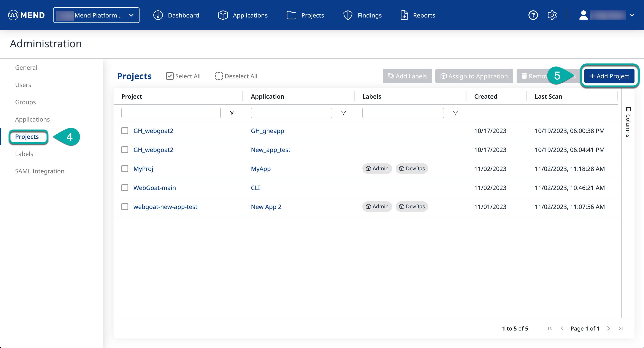The image size is (644, 348).
Task: Select Projects in the Administration sidebar
Action: tap(27, 137)
